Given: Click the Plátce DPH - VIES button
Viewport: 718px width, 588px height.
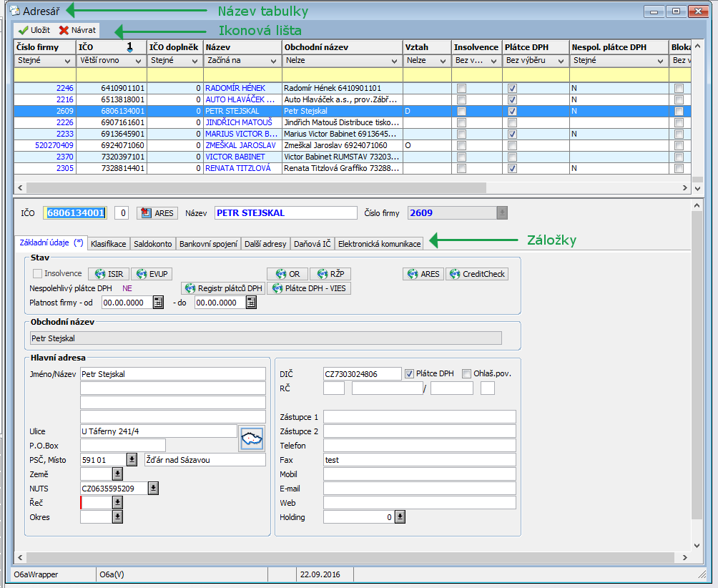Looking at the screenshot, I should point(308,288).
